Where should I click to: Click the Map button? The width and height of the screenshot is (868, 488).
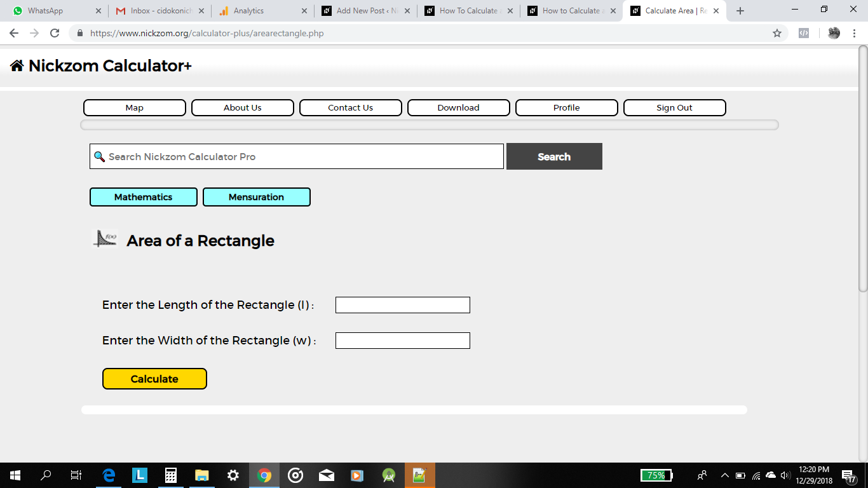[135, 108]
